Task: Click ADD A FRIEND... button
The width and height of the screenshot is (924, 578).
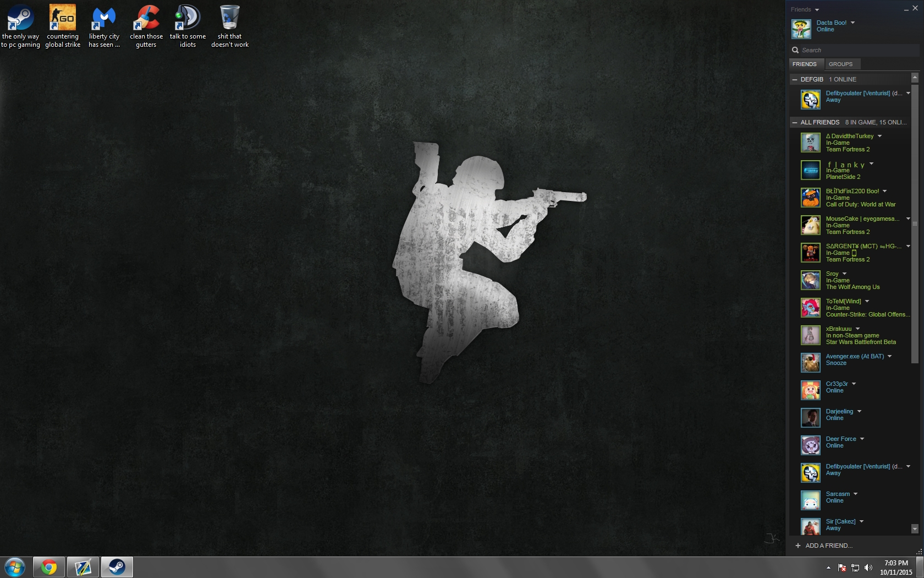Action: point(824,546)
